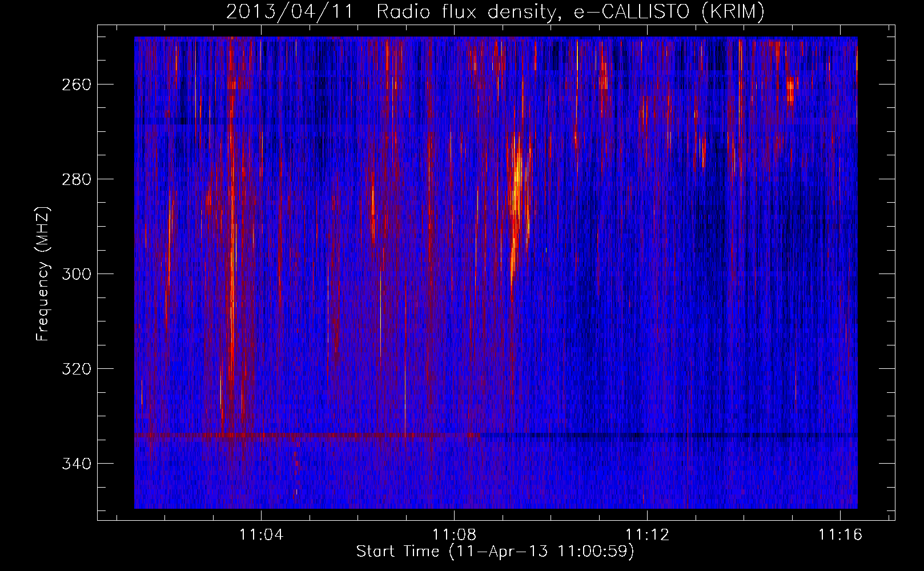Select the 'Frequency (MHZ)' axis label

[43, 274]
